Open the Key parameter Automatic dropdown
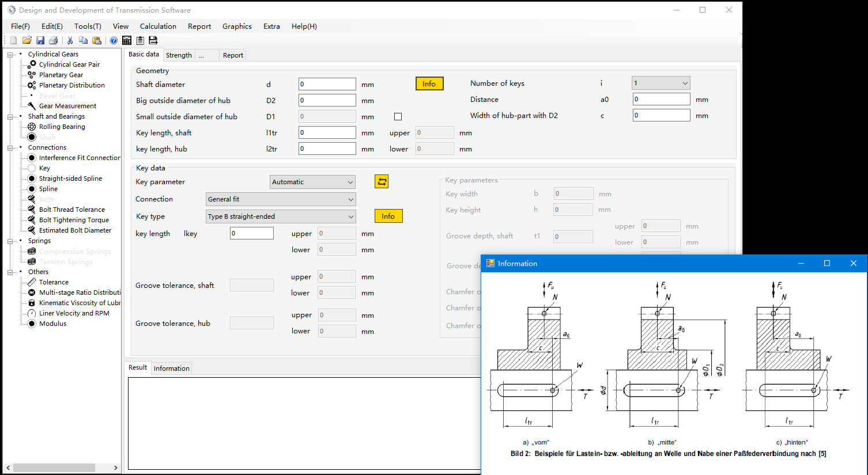868x475 pixels. point(312,182)
